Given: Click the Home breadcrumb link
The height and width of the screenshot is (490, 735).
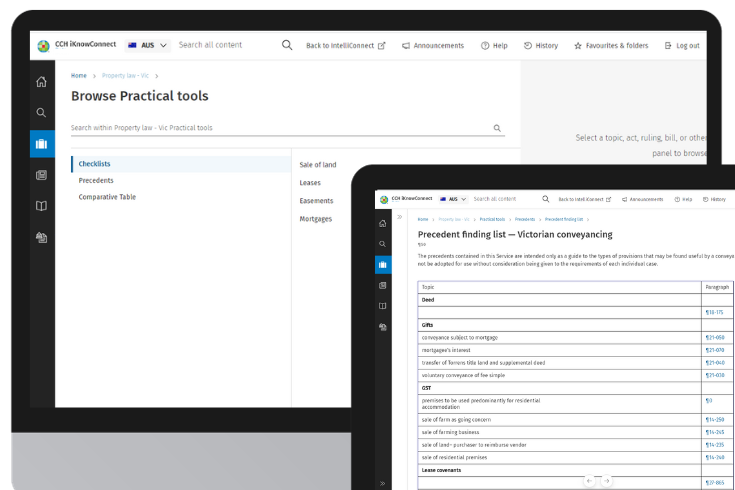Looking at the screenshot, I should pos(78,76).
